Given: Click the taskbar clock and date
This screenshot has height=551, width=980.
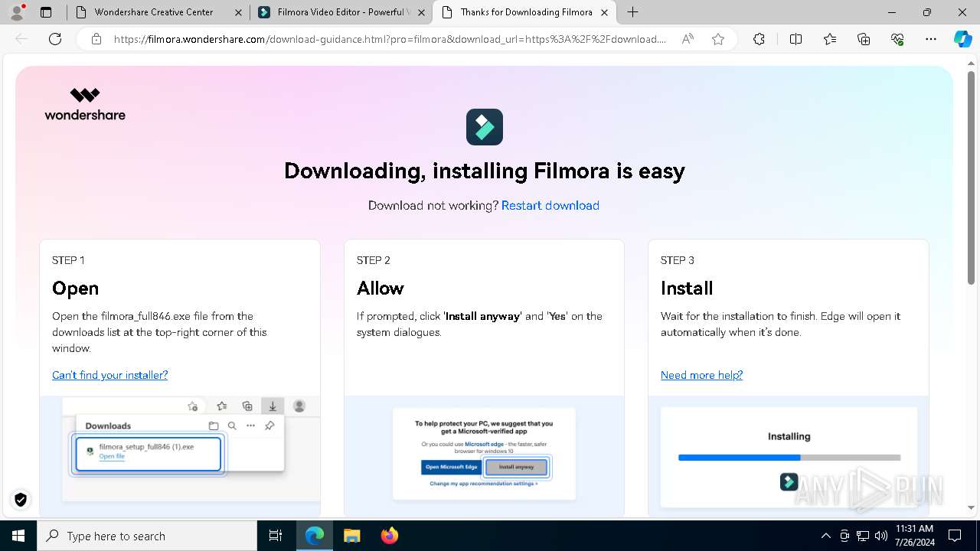Looking at the screenshot, I should 913,536.
